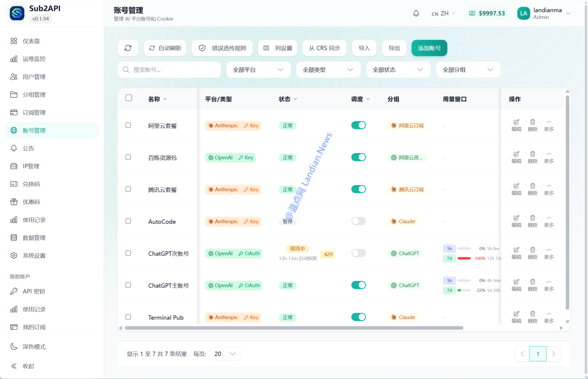
Task: Click the 从 CRS 同步 button
Action: pos(324,48)
